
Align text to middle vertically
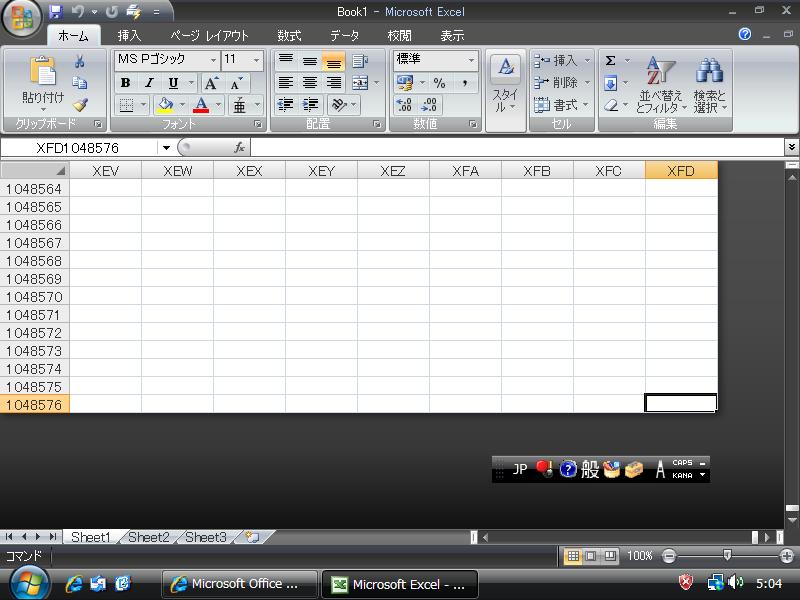[x=310, y=61]
